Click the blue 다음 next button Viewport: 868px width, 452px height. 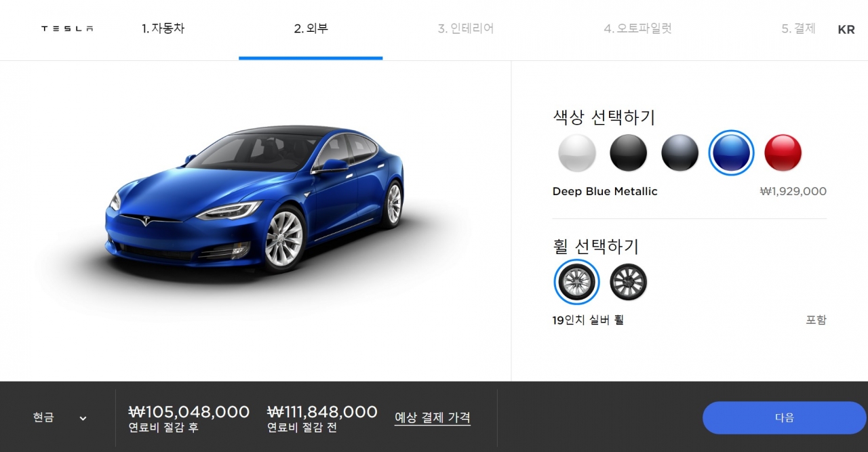[x=785, y=417]
